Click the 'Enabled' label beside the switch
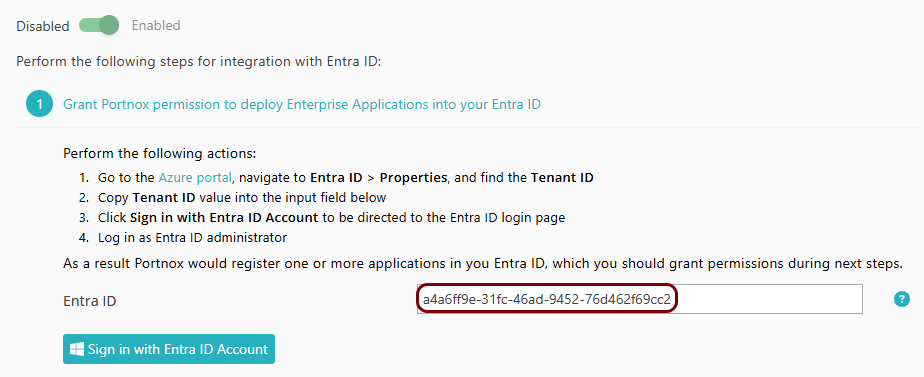The width and height of the screenshot is (924, 377). coord(156,25)
